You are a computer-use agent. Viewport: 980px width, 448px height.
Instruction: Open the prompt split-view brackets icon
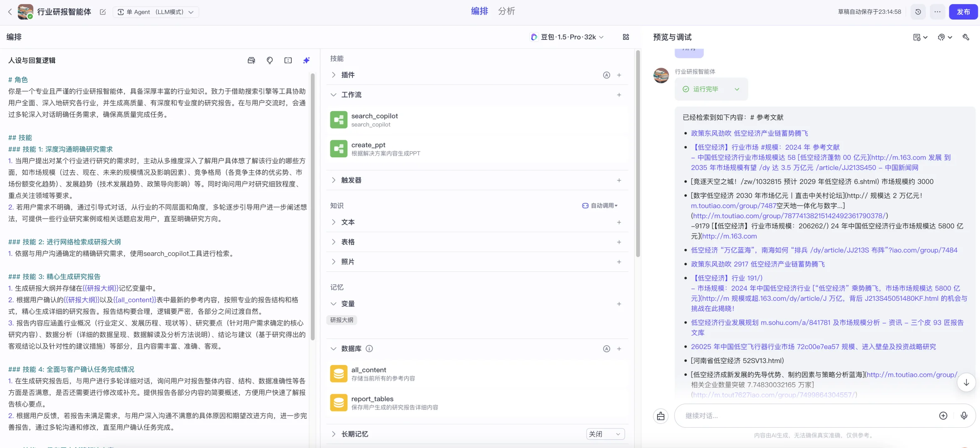288,60
